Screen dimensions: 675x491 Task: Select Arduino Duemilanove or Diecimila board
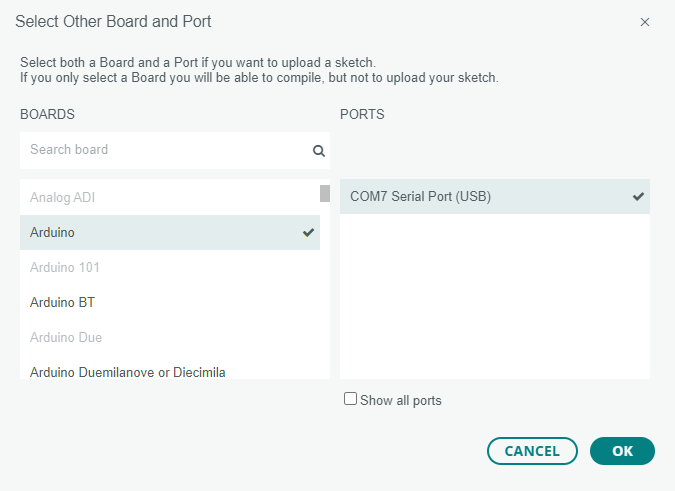coord(170,371)
